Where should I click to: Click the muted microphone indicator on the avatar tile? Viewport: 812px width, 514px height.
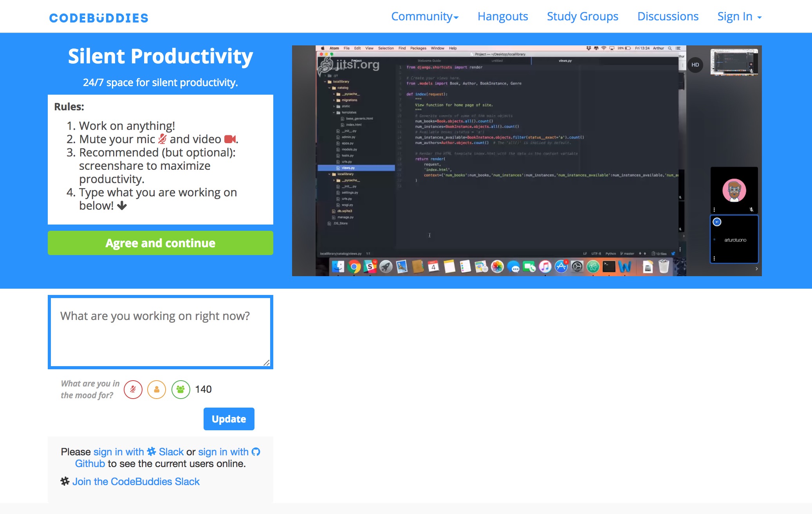[x=751, y=210]
